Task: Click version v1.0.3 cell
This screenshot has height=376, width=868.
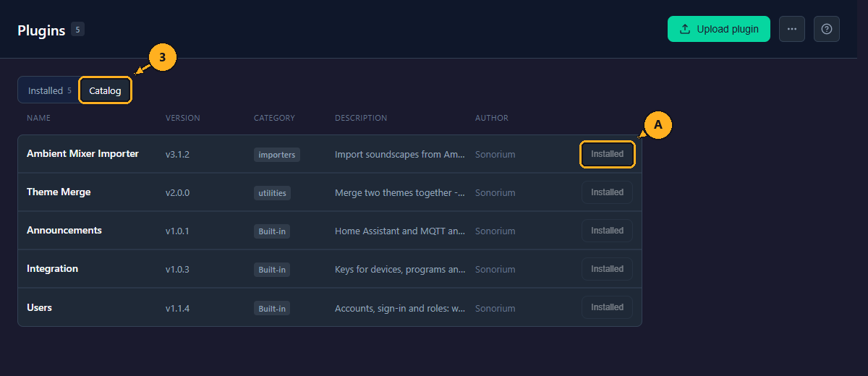Action: click(x=177, y=270)
